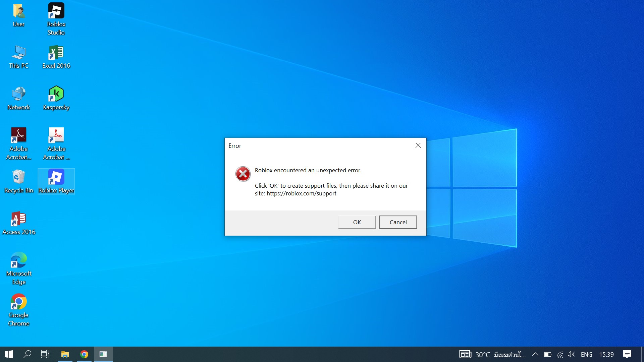Show hidden system tray icons
644x362 pixels.
(535, 354)
